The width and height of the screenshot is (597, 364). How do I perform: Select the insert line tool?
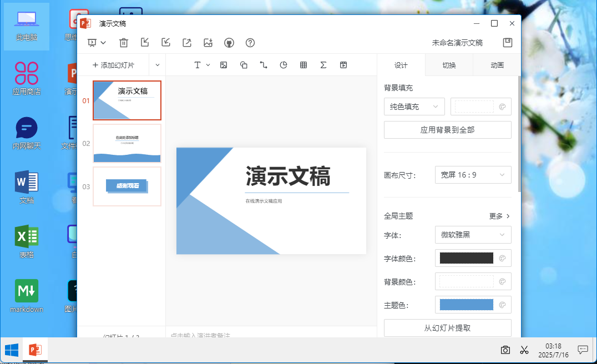pos(264,65)
